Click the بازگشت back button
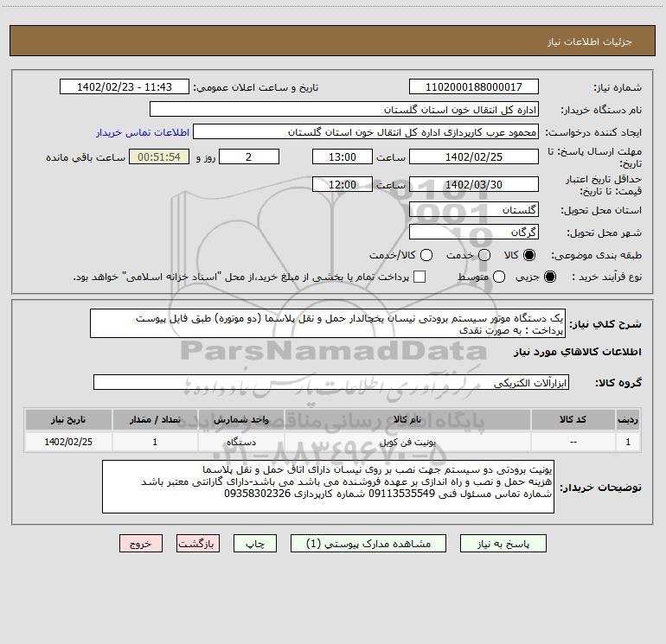The height and width of the screenshot is (644, 666). click(x=198, y=544)
